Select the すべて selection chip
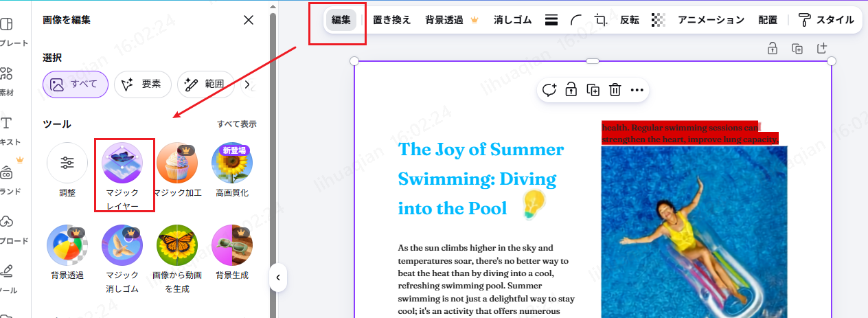868x318 pixels. pos(76,84)
